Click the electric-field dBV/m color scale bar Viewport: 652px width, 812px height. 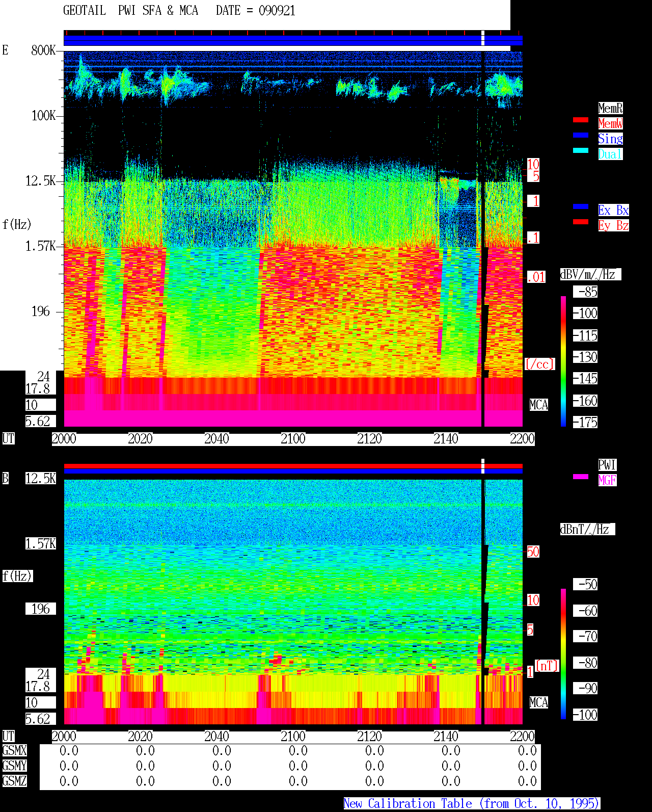[x=563, y=361]
